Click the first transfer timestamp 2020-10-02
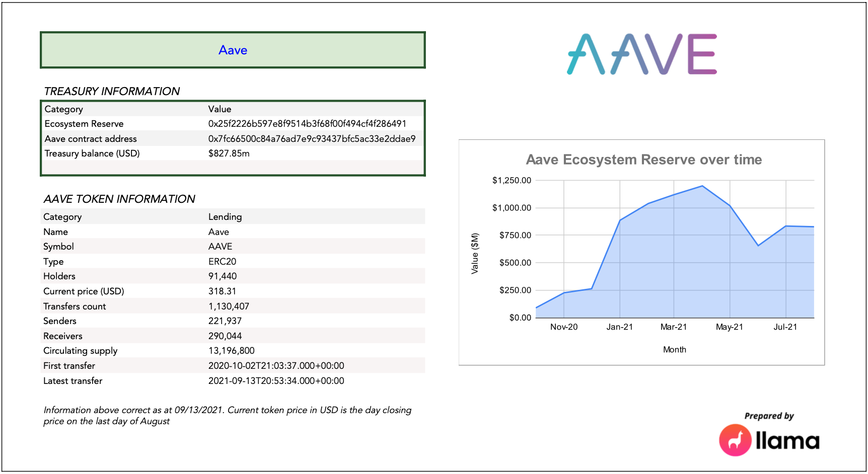 click(276, 366)
